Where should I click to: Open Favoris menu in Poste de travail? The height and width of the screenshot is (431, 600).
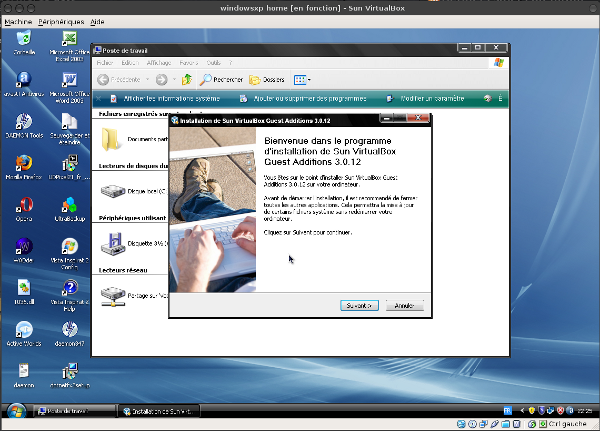point(189,63)
